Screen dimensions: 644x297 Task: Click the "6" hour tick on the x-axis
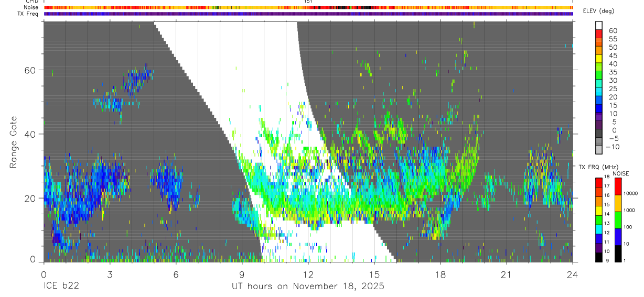tap(176, 274)
